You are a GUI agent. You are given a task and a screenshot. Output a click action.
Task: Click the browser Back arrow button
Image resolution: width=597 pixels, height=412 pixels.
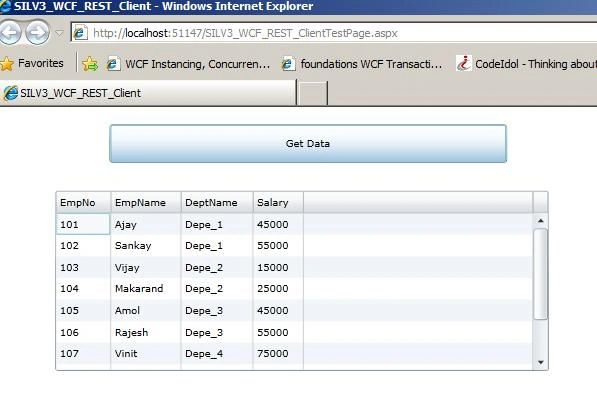coord(9,33)
